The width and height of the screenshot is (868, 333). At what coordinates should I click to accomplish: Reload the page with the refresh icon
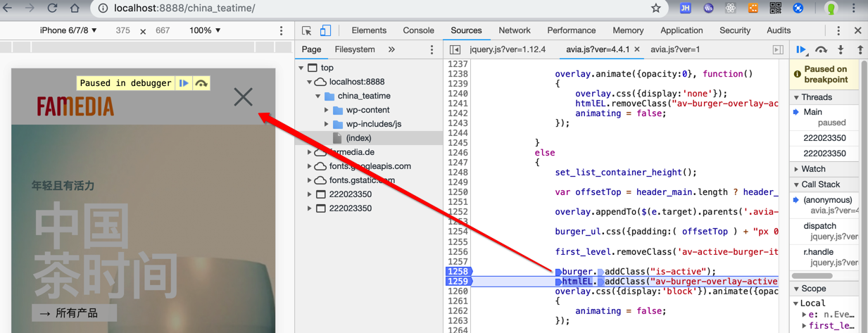point(52,8)
